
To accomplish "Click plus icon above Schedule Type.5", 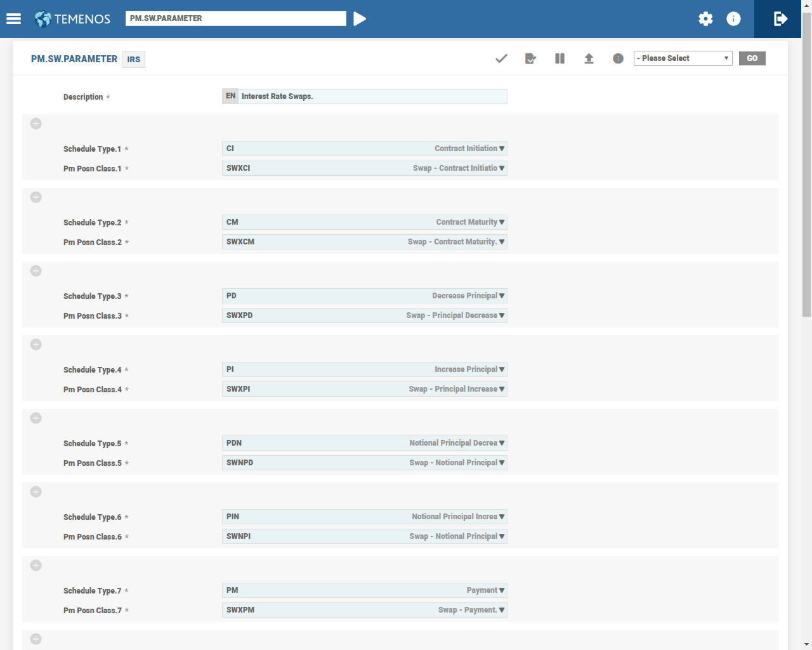I will click(x=36, y=418).
